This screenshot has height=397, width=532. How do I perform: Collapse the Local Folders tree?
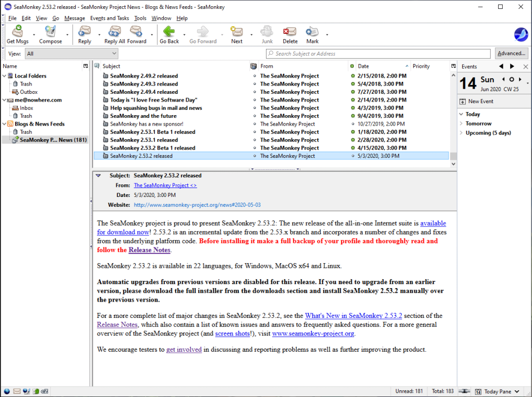pyautogui.click(x=4, y=76)
